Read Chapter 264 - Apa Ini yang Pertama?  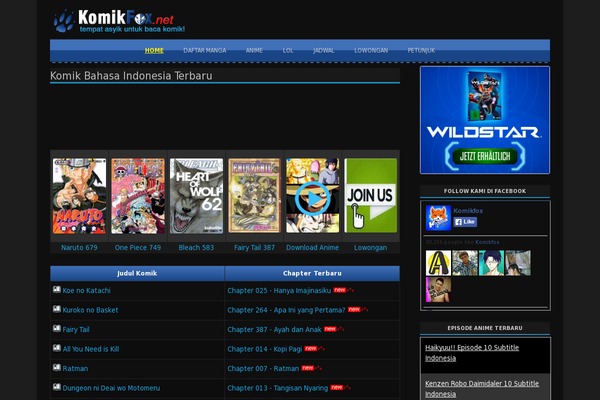coord(286,310)
